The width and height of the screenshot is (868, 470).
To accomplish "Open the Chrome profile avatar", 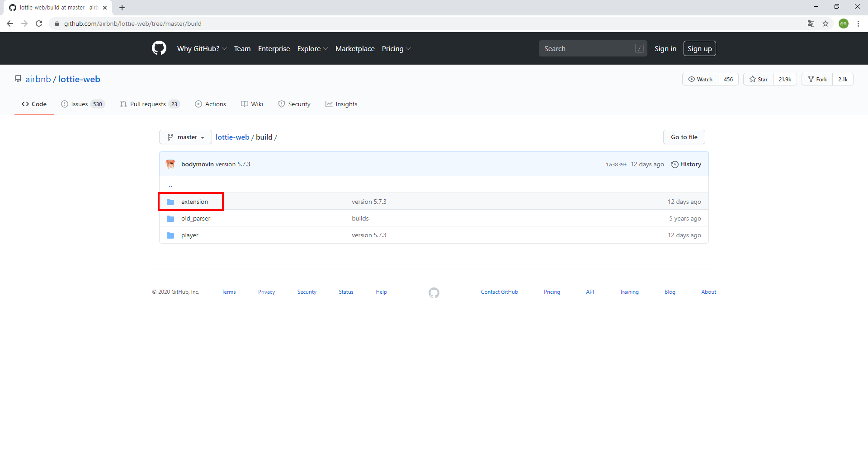I will click(x=844, y=23).
